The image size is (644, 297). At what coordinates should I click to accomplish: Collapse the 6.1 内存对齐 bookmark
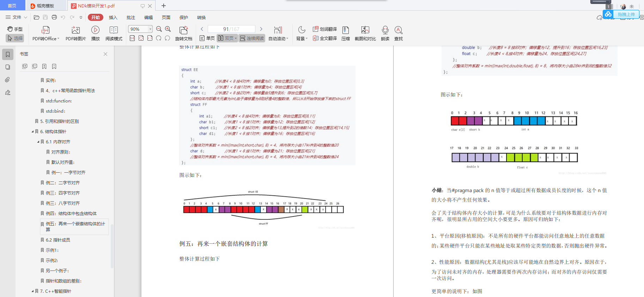click(38, 142)
